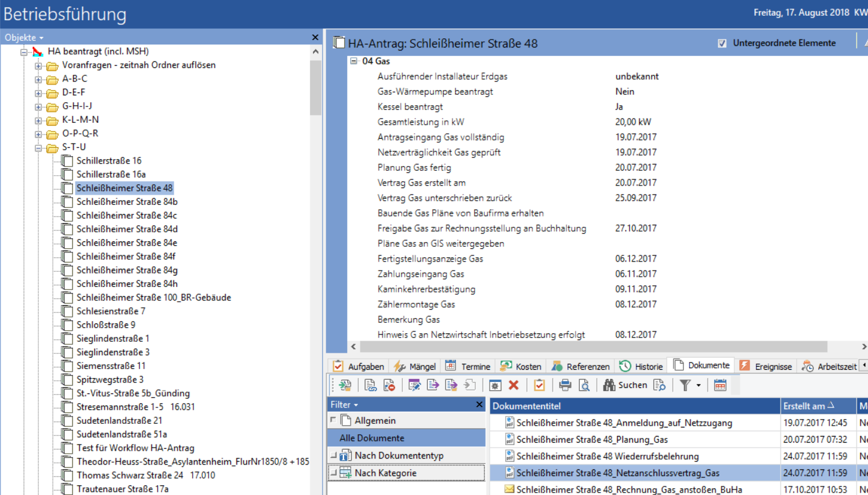
Task: Click the horizontal scrollbar under Gas details
Action: point(593,346)
